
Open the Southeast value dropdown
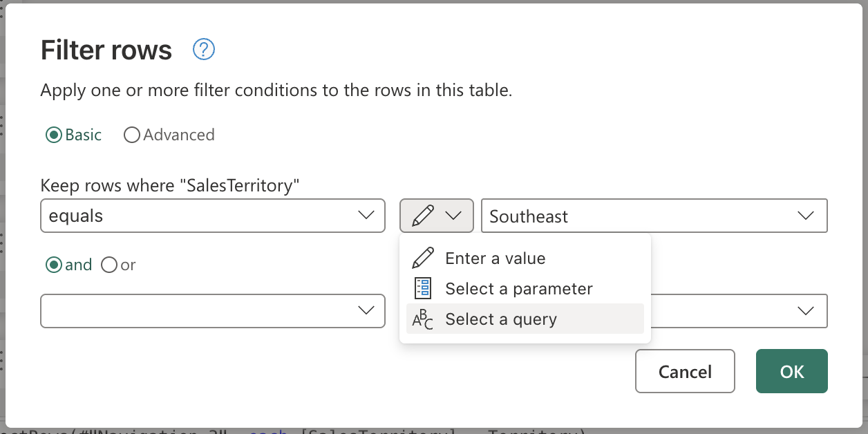[805, 216]
